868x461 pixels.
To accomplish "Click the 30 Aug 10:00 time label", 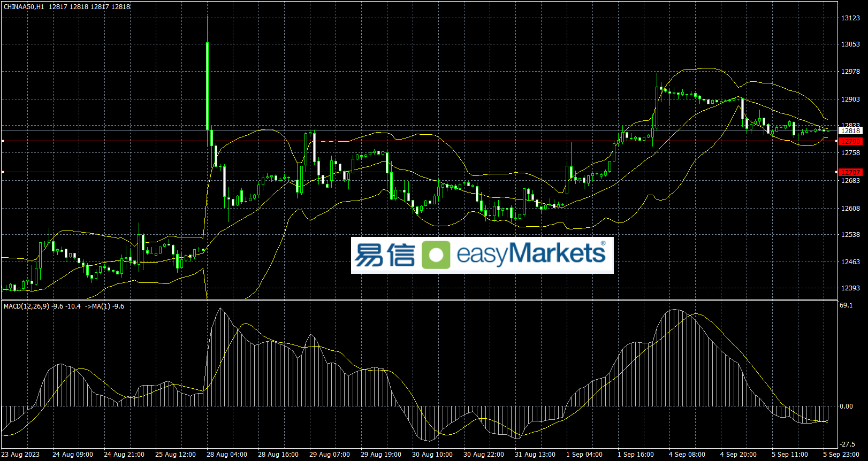I will tap(432, 455).
